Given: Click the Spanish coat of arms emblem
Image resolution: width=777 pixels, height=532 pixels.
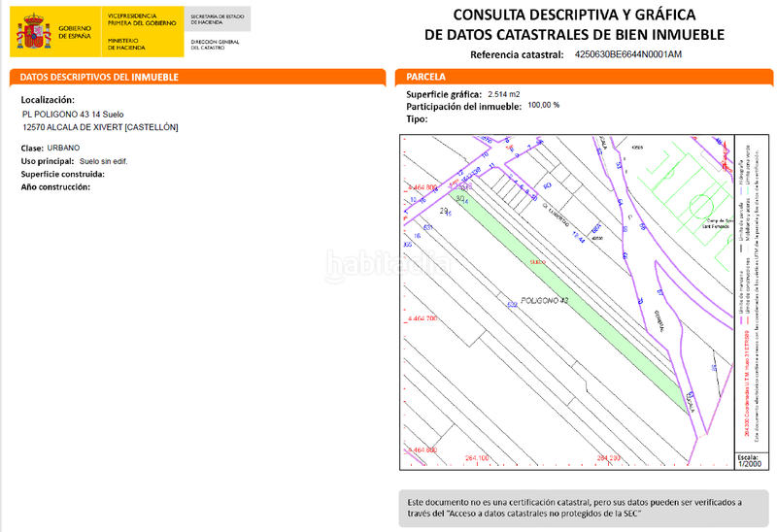Looking at the screenshot, I should [x=36, y=33].
